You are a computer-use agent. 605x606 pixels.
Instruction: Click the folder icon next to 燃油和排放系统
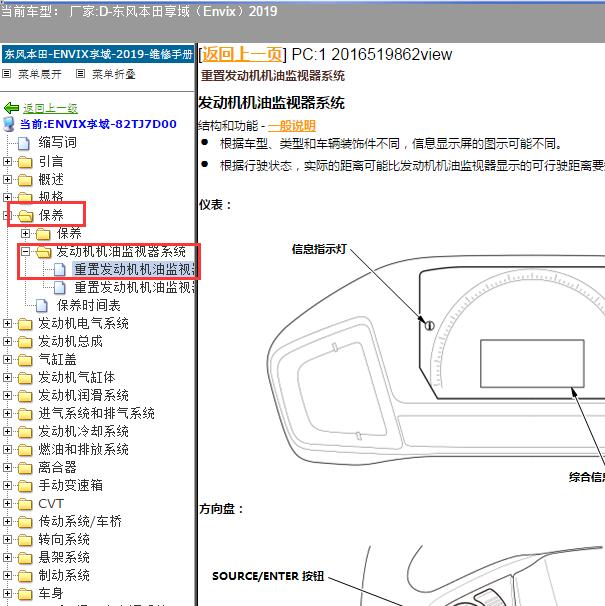tap(25, 450)
